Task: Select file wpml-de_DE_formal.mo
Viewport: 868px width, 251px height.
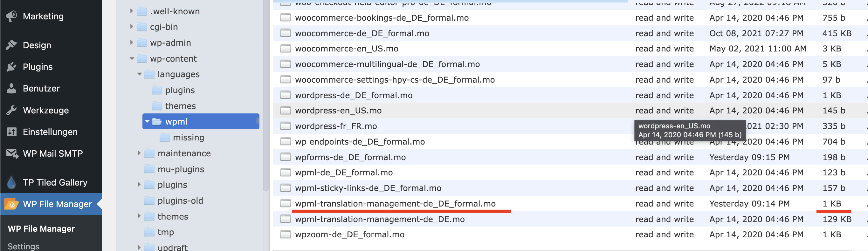Action: coord(344,173)
